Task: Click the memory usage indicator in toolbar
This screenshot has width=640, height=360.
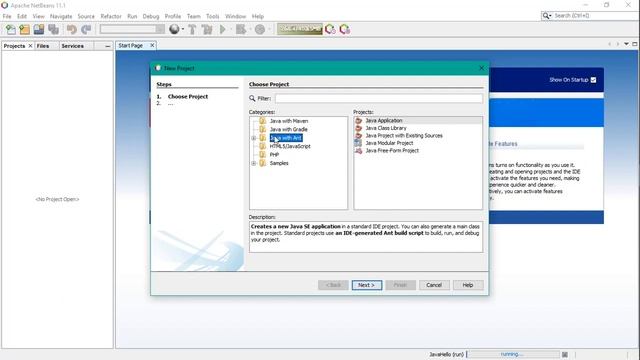Action: [x=300, y=29]
